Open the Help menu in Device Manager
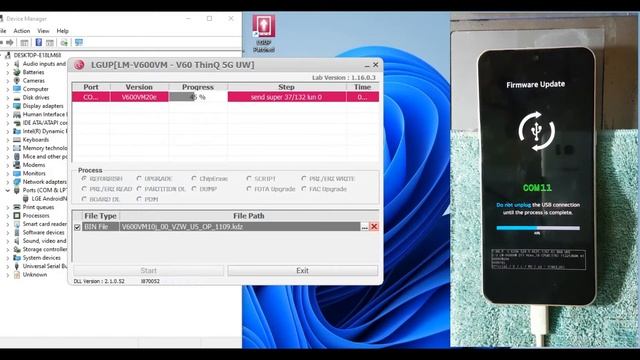Viewport: 640px width, 360px height. pos(62,31)
